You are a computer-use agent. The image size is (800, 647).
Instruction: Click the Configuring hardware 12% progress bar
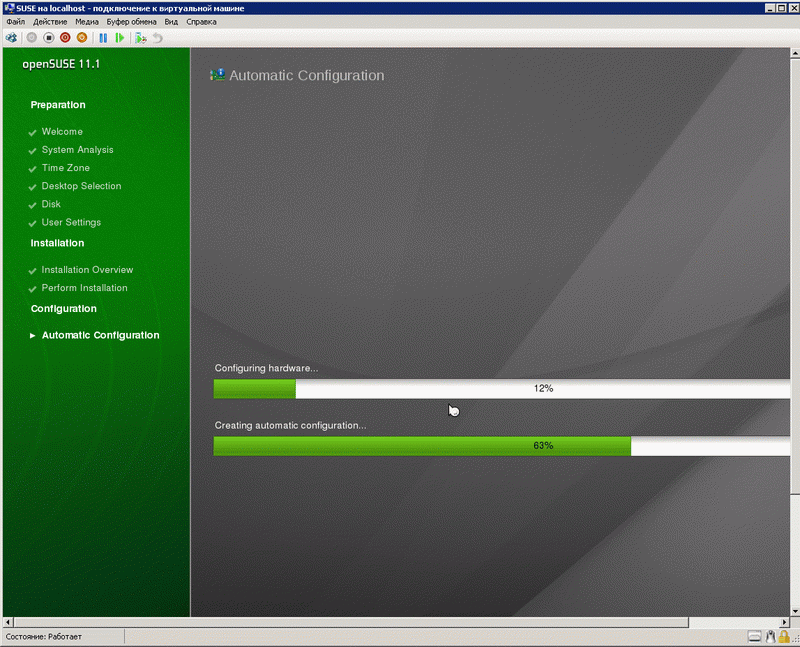click(502, 388)
